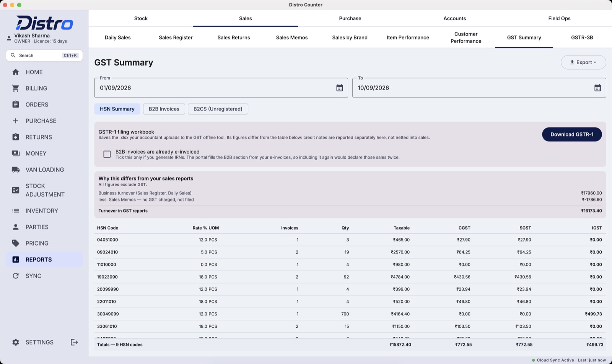Click HSN code 09024010 row

[x=350, y=252]
